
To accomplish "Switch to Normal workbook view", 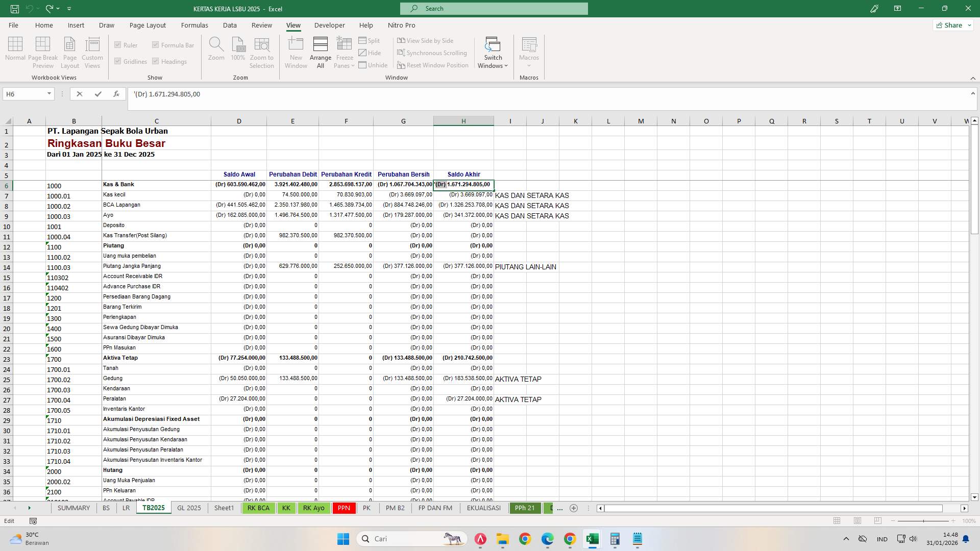I will (15, 51).
